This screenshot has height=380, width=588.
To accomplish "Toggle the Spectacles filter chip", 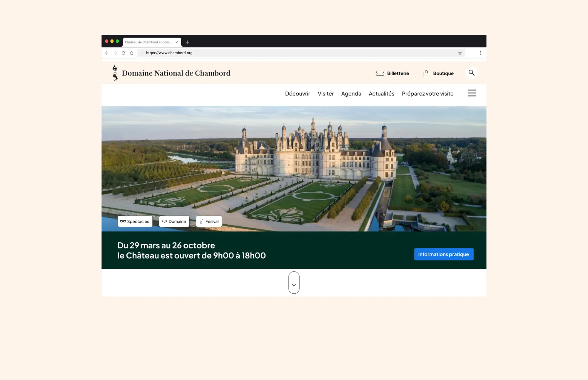I will coord(135,221).
